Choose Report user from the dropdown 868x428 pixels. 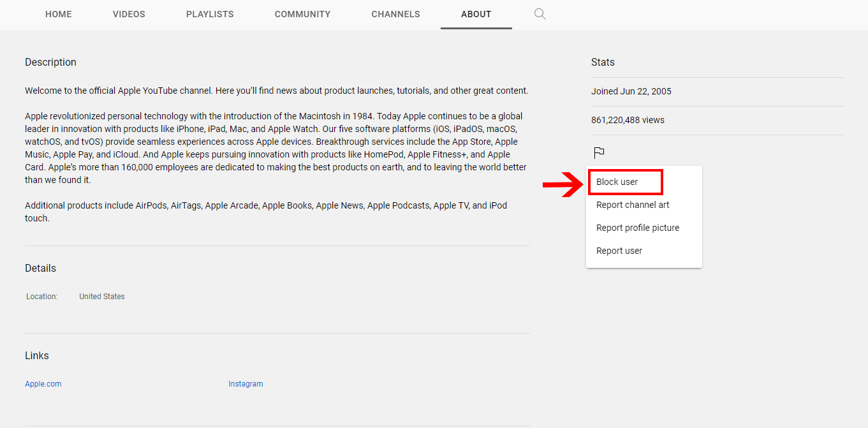pyautogui.click(x=619, y=250)
